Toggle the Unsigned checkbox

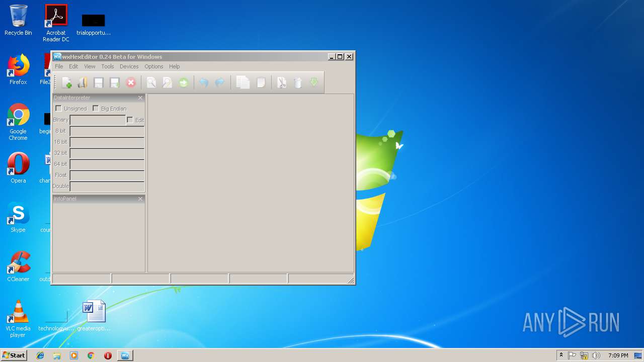coord(58,109)
